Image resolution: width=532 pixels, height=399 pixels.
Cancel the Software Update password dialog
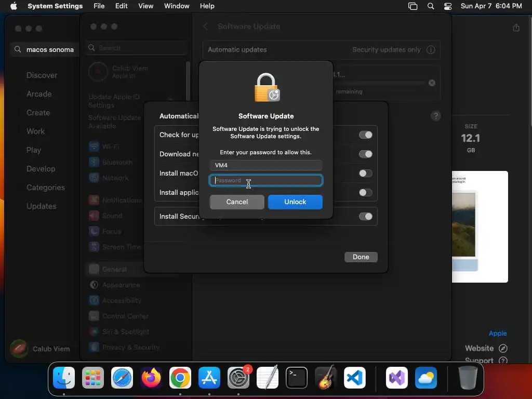click(237, 202)
